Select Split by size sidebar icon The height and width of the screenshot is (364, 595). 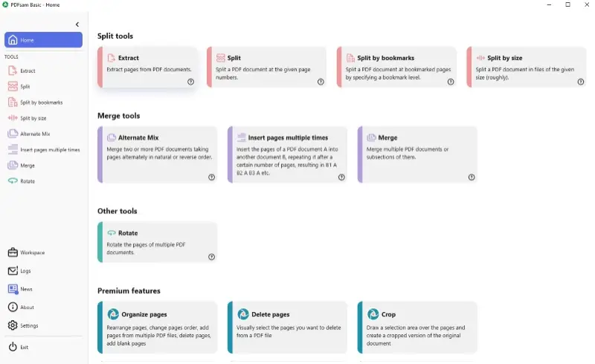(13, 118)
